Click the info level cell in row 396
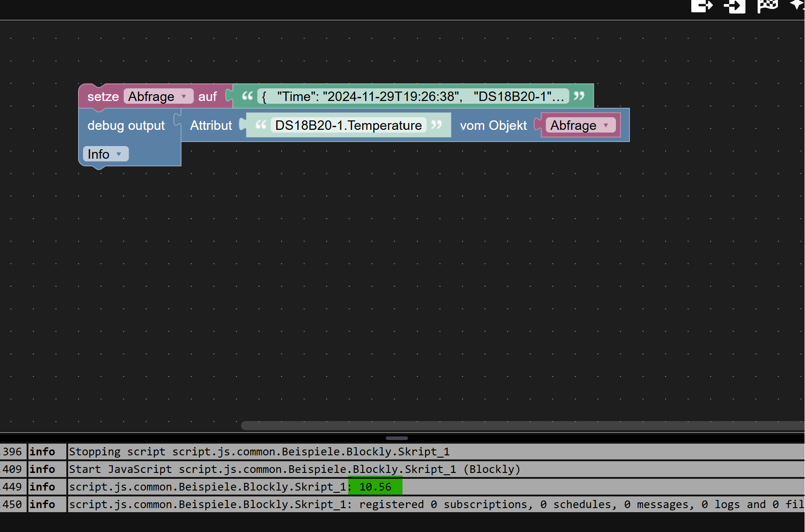The image size is (805, 532). 47,452
